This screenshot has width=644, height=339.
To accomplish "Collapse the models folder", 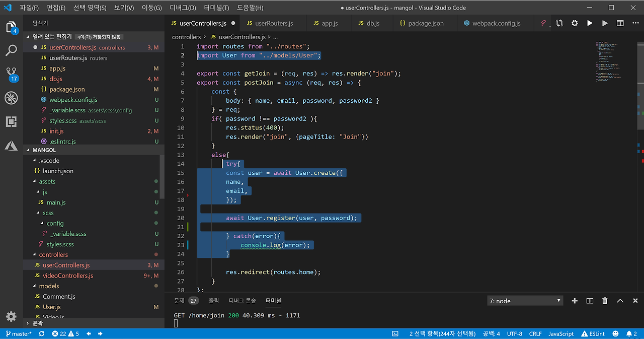I will (x=94, y=286).
